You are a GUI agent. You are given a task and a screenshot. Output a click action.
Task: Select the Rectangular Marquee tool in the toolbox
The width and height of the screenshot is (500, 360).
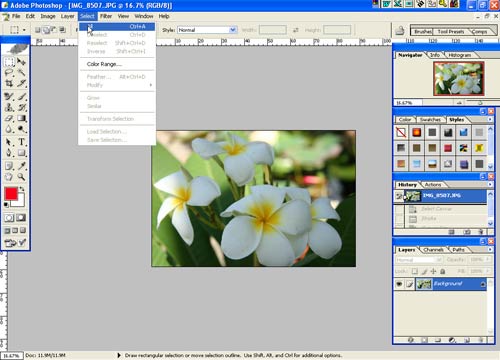coord(9,62)
